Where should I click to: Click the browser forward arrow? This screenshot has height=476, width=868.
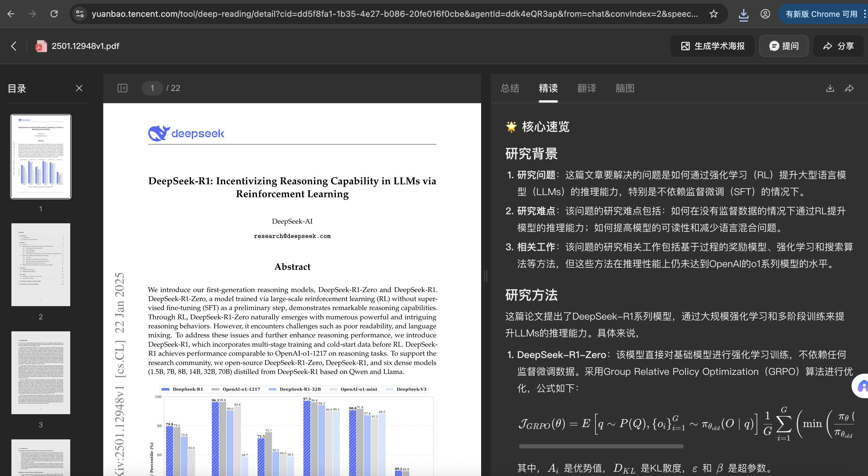[32, 14]
